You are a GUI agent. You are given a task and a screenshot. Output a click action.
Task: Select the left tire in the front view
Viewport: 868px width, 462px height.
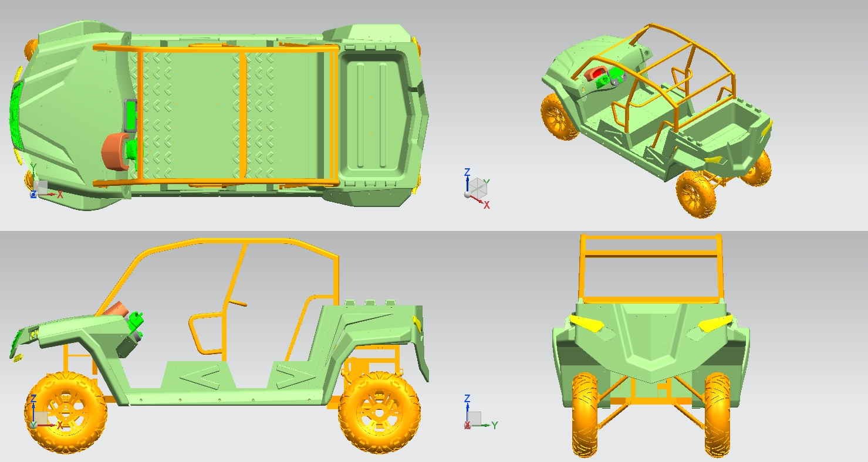tap(585, 415)
